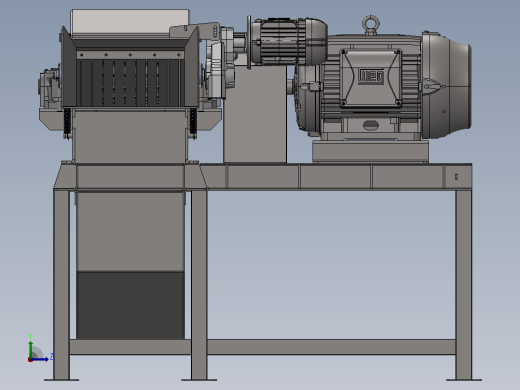Select the leftmost frame leg
The width and height of the screenshot is (520, 390).
[x=62, y=285]
